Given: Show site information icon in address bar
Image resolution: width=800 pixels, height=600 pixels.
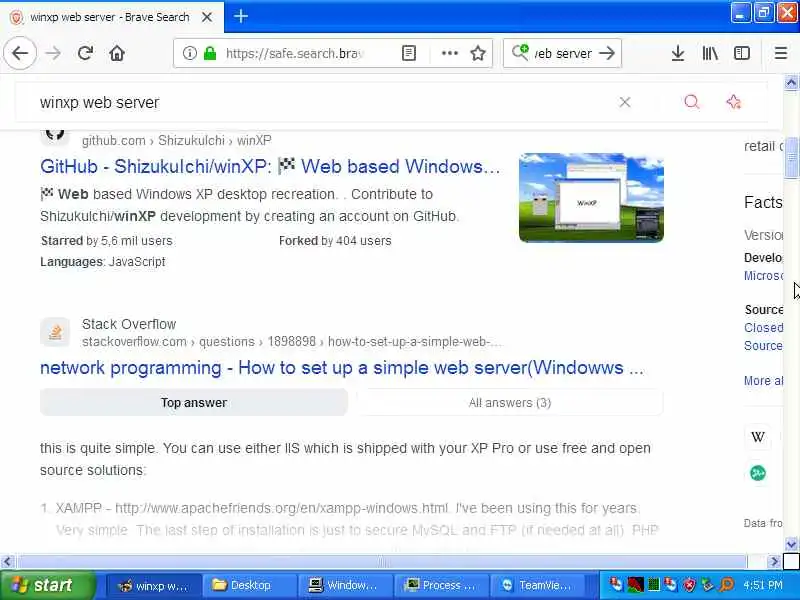Looking at the screenshot, I should coord(189,53).
